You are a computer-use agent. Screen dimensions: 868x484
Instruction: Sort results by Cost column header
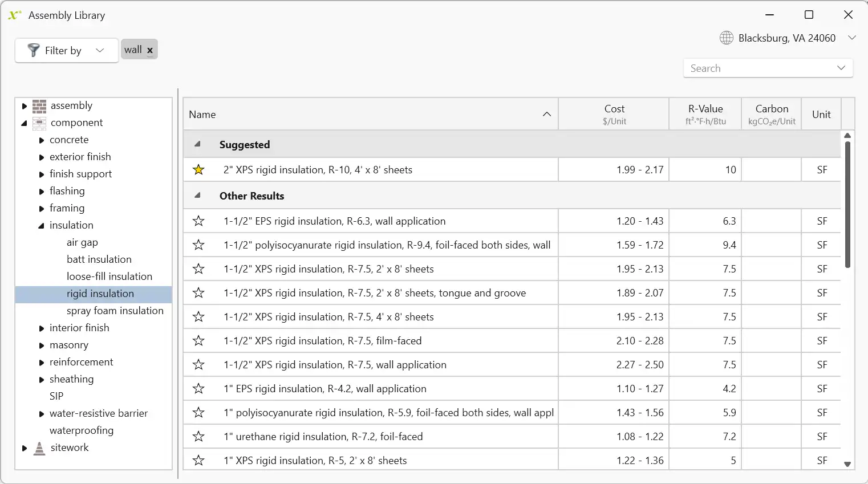(x=614, y=114)
